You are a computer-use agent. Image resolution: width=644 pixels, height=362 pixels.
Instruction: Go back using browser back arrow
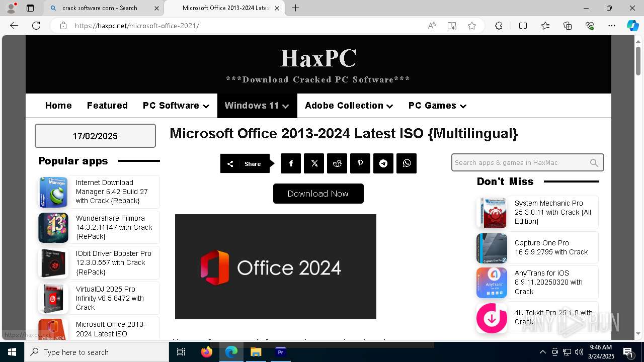pos(14,26)
